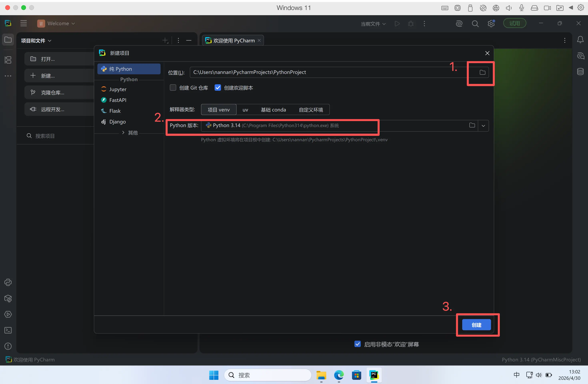Image resolution: width=588 pixels, height=384 pixels.
Task: Close the New Project dialog
Action: pyautogui.click(x=487, y=53)
